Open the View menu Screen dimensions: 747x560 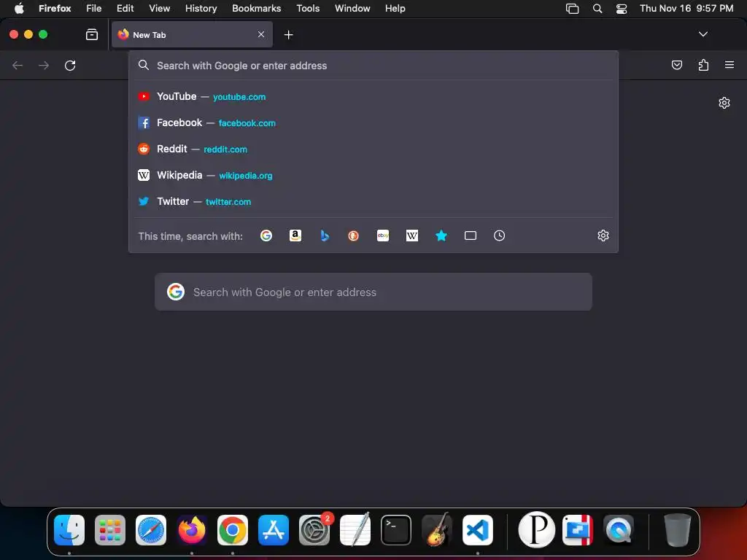(159, 8)
